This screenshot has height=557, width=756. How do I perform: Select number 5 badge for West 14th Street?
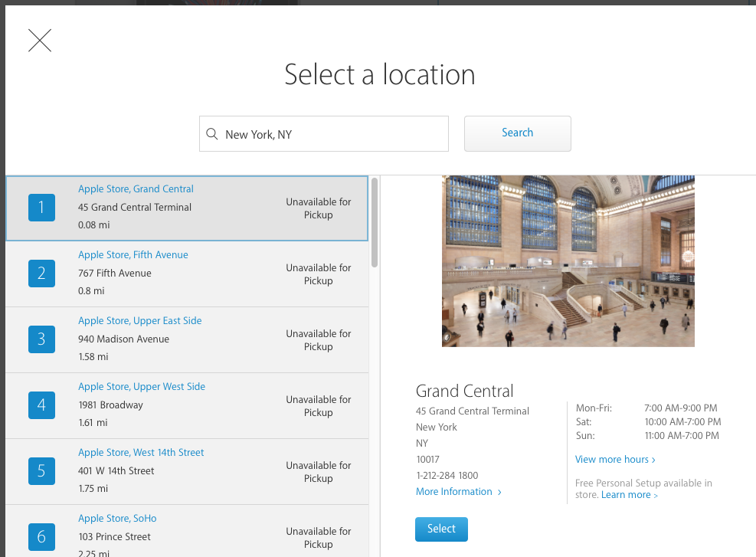[41, 471]
